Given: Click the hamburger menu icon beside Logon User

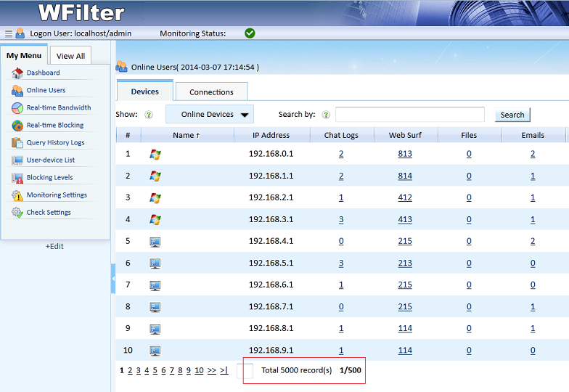Looking at the screenshot, I should pyautogui.click(x=8, y=33).
